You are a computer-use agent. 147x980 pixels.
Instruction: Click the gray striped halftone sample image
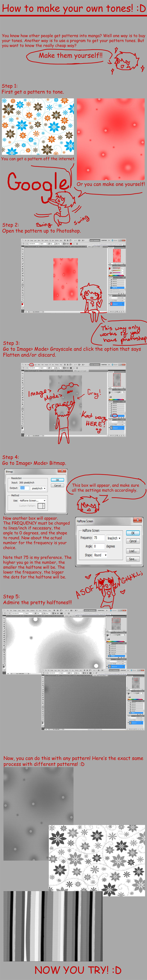(53, 926)
